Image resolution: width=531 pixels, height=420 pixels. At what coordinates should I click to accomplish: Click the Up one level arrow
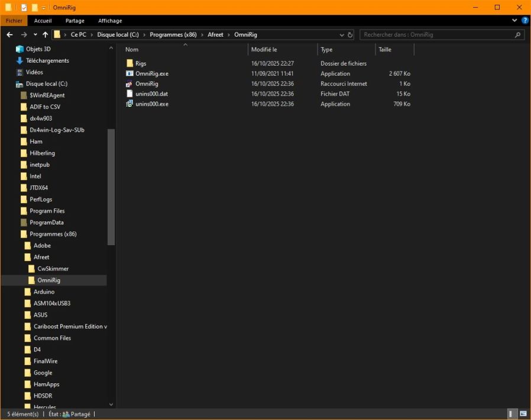click(x=46, y=35)
